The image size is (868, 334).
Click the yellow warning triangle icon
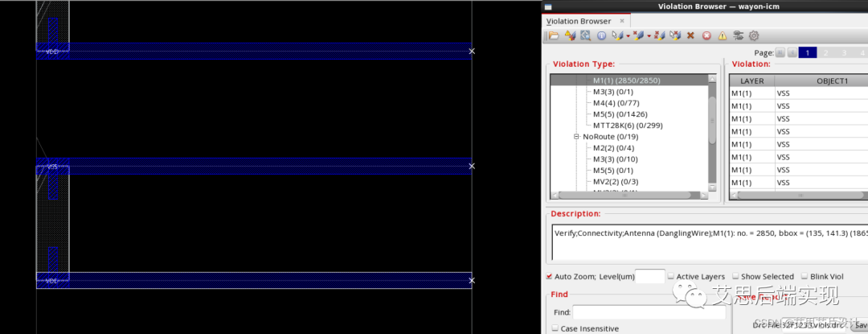(722, 36)
